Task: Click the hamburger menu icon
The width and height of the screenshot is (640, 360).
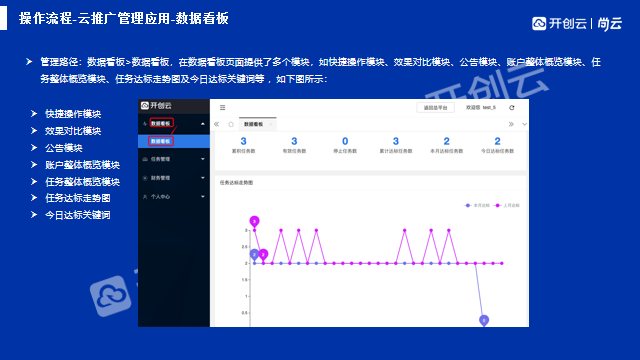Action: pos(222,108)
